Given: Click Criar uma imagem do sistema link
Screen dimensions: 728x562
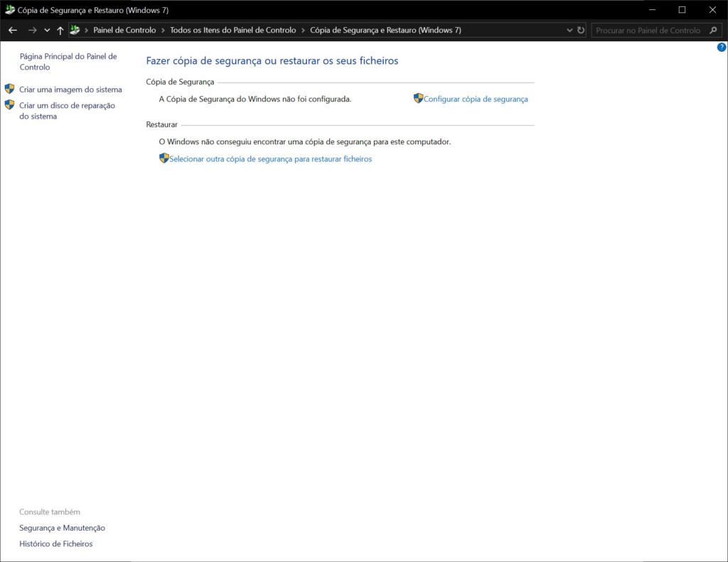Looking at the screenshot, I should point(70,90).
